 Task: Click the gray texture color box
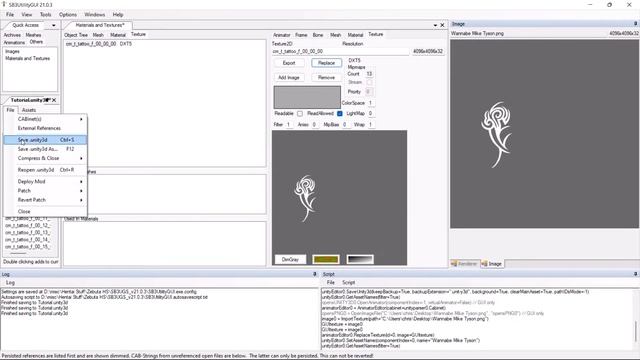(307, 97)
